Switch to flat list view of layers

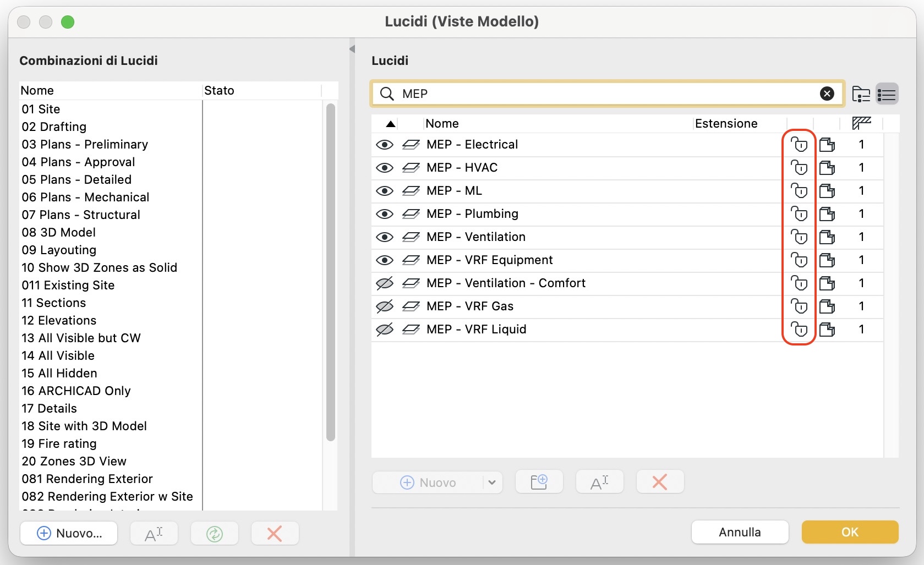click(887, 94)
